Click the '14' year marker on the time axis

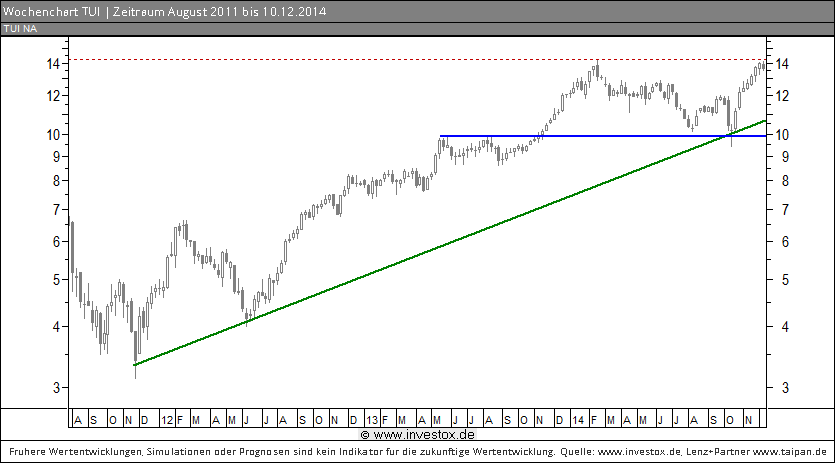tap(578, 420)
